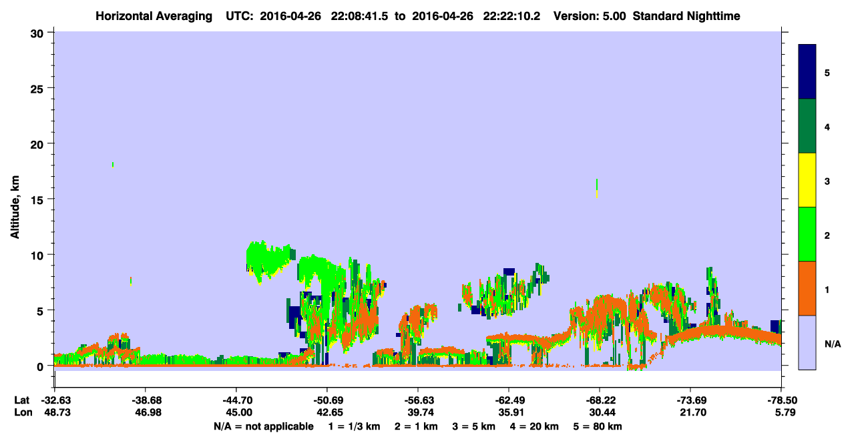Viewport: 868px width, 445px height.
Task: Click the latitude value -50.69
Action: coord(327,400)
